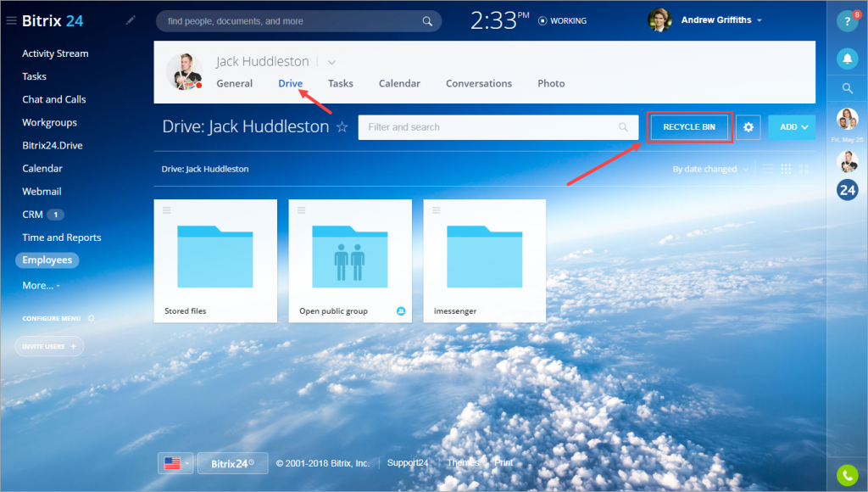Click Andrew Griffiths' avatar in the header

click(x=659, y=20)
